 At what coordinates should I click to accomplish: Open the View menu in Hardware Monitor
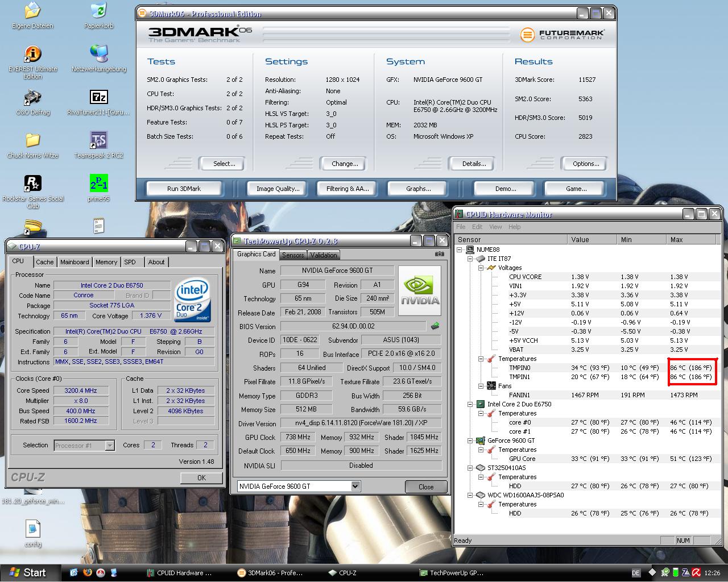(x=495, y=227)
